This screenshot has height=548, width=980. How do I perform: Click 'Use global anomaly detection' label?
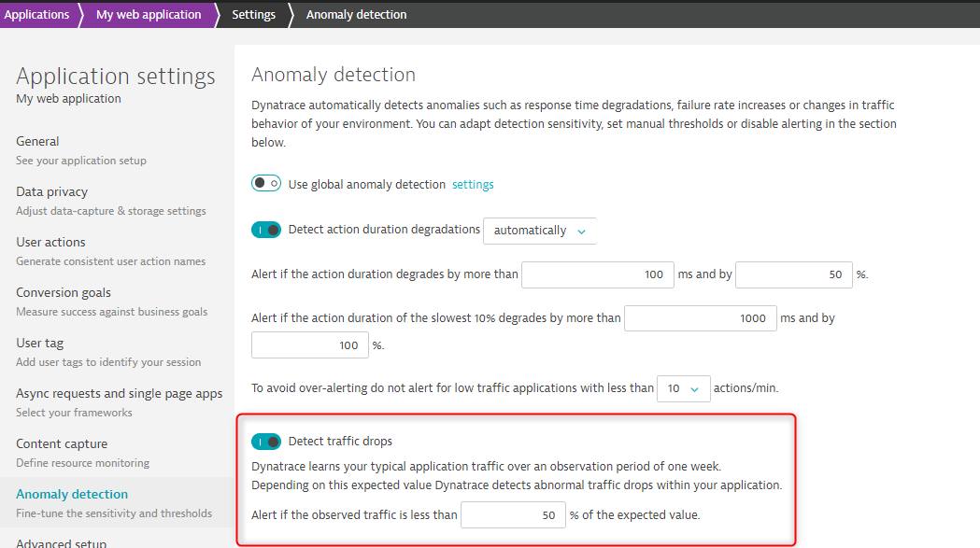click(x=367, y=184)
